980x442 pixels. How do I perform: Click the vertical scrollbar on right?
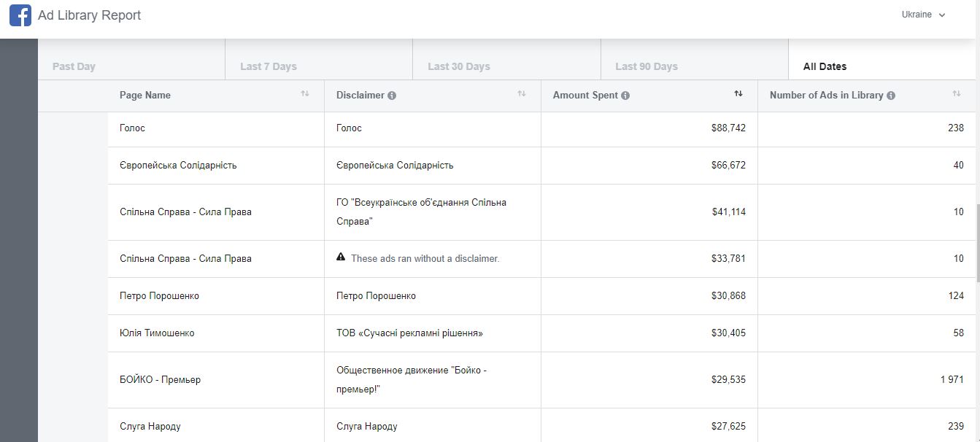(977, 248)
